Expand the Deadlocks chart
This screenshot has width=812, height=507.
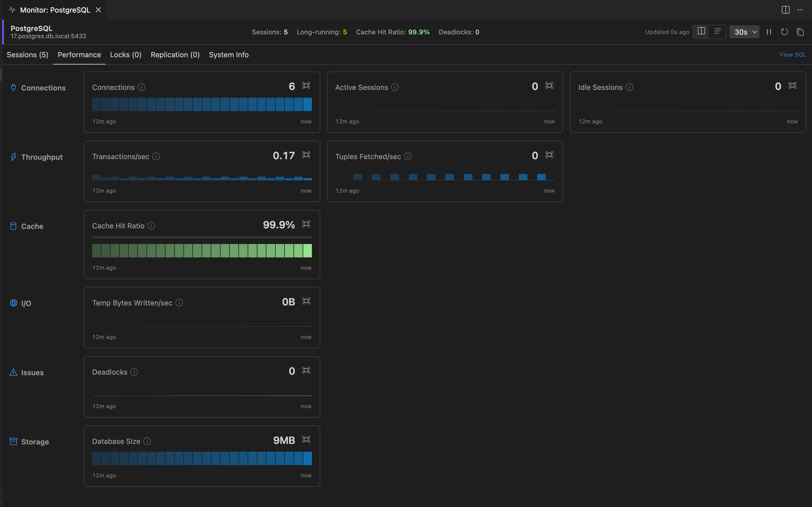[306, 370]
